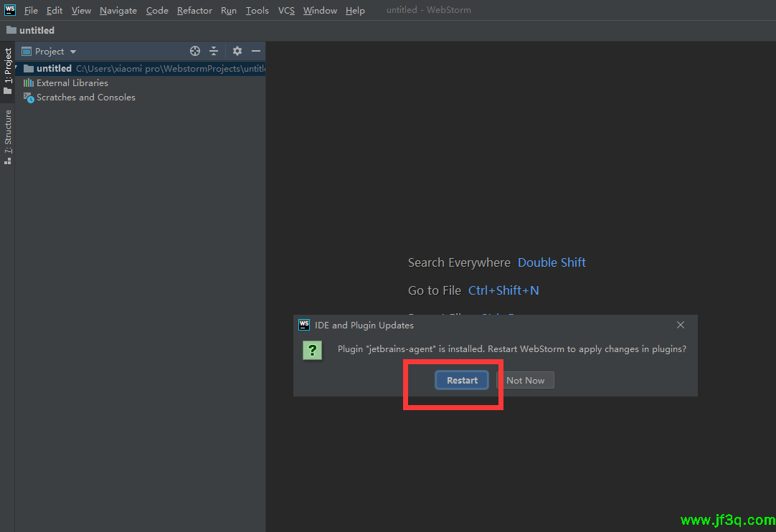
Task: Click the WebStorm logo in title bar
Action: (x=10, y=10)
